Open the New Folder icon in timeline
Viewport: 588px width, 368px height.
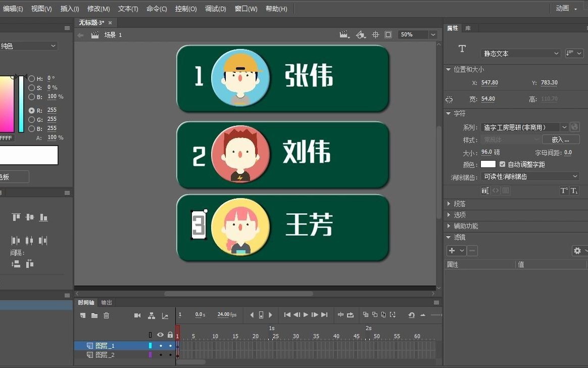95,315
